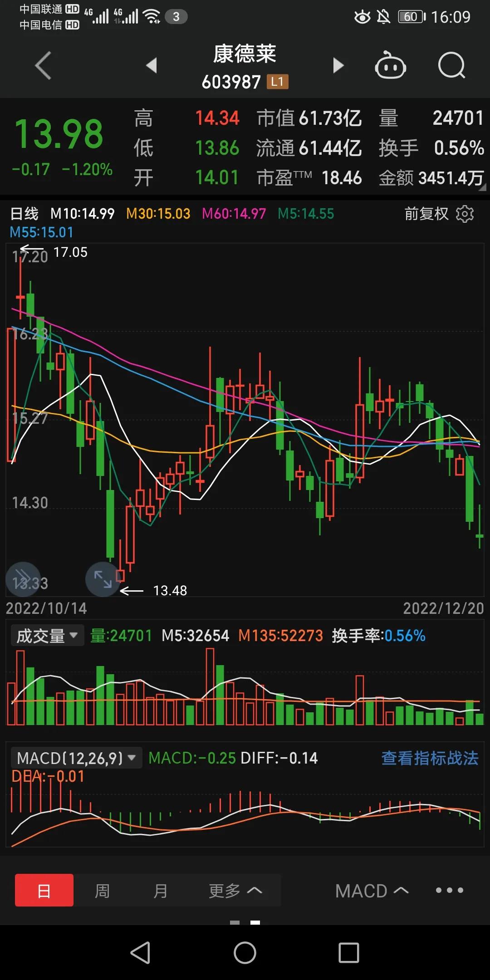Screen dimensions: 490x980
Task: Tap stock code 603987
Action: pyautogui.click(x=231, y=82)
